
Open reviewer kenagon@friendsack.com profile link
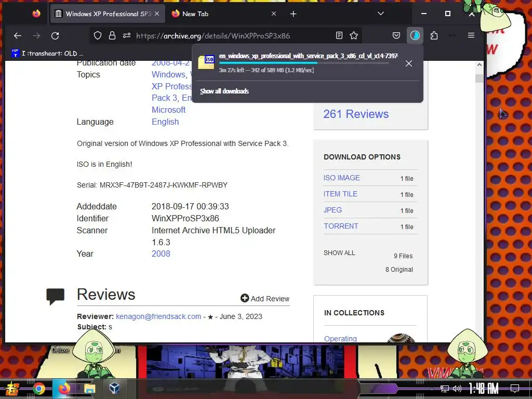click(158, 316)
